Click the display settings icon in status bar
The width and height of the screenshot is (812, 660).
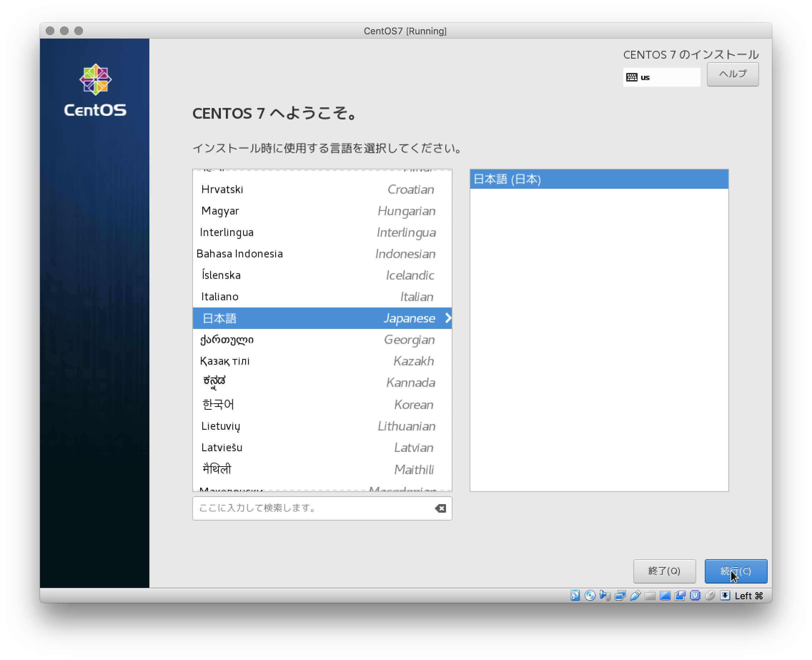[x=665, y=595]
